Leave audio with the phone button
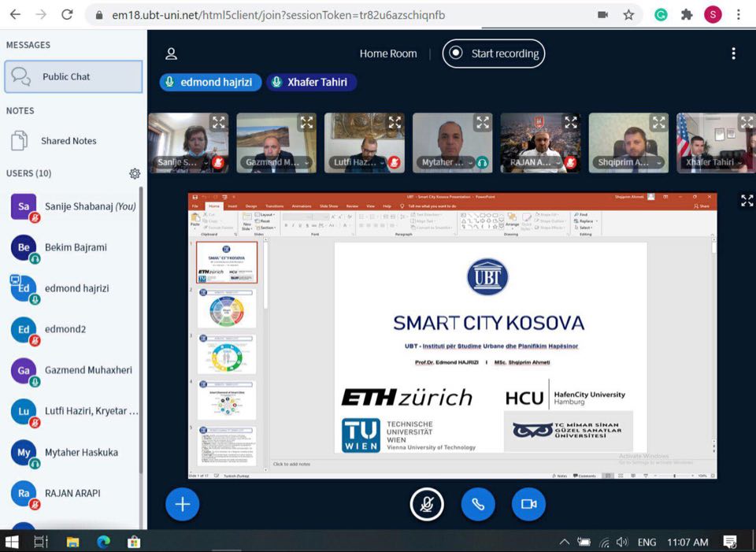Viewport: 756px width, 552px height. (478, 504)
